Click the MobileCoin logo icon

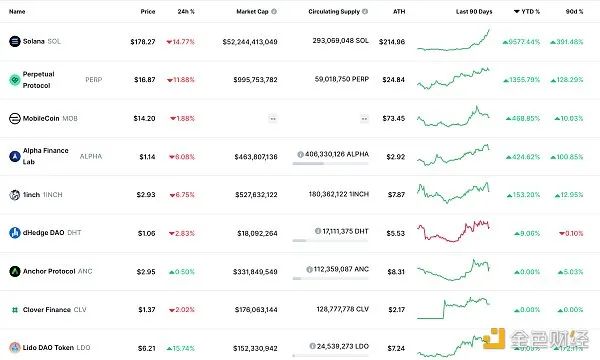(x=15, y=118)
